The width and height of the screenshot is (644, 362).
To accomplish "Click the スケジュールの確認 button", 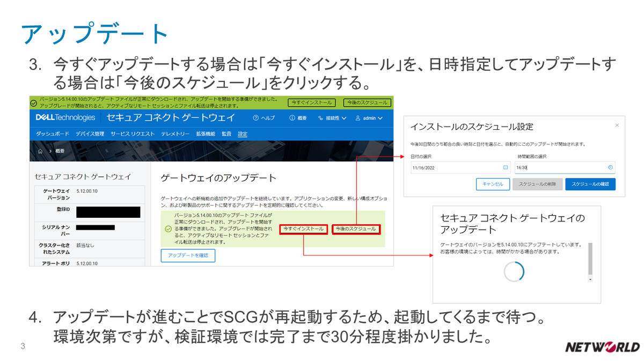I will (x=590, y=184).
